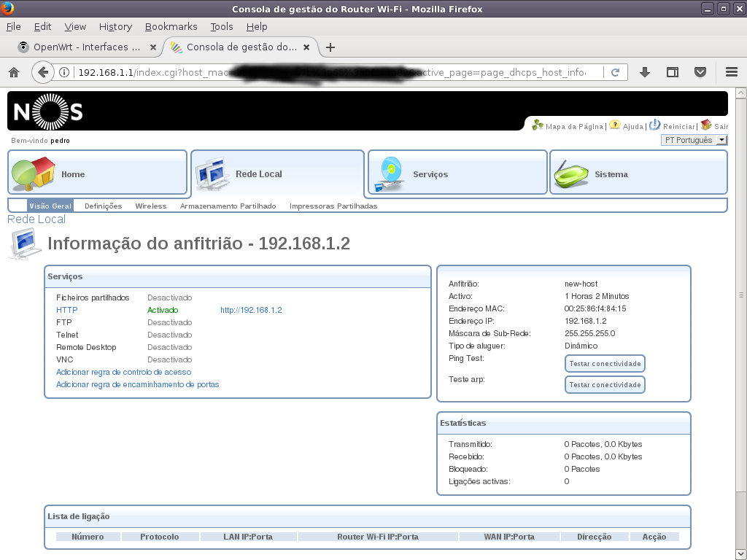Open the Tools menu
This screenshot has height=560, width=747.
(222, 27)
